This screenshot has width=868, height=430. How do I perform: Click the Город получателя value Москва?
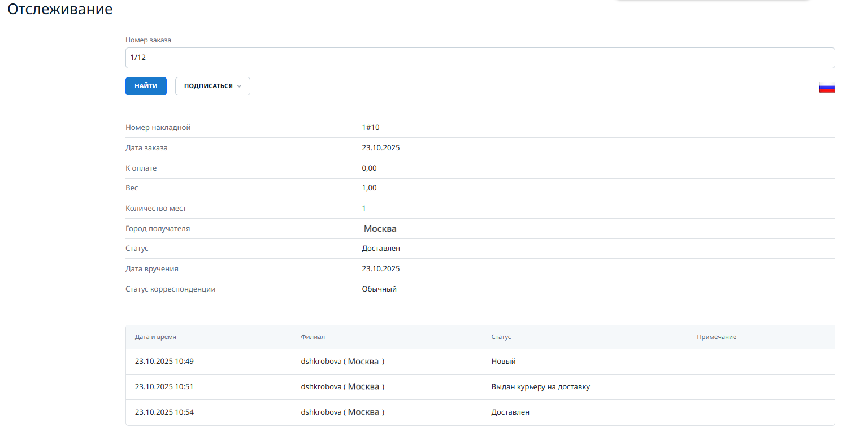pos(380,229)
